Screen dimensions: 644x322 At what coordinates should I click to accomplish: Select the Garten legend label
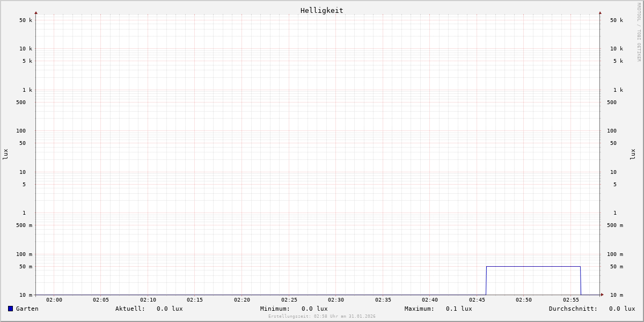(27, 309)
